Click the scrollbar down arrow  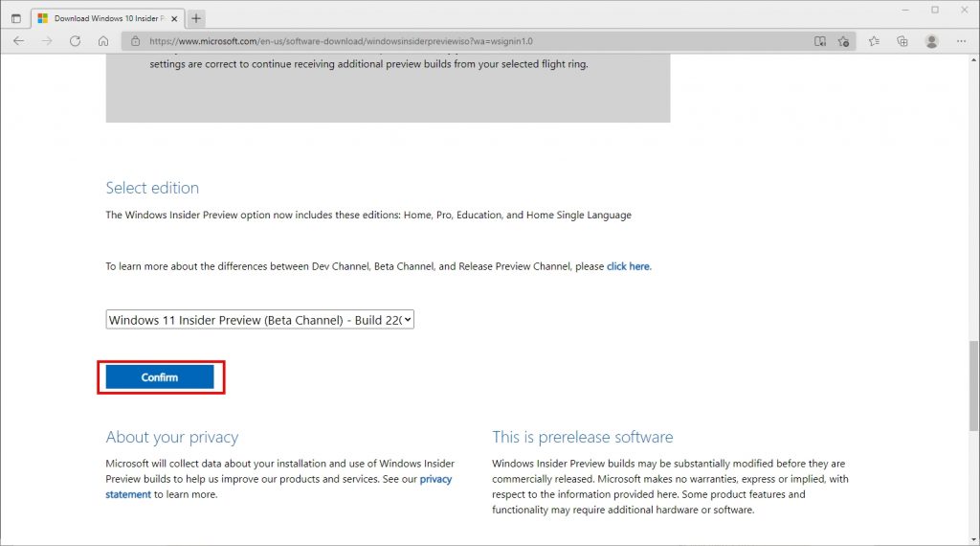973,539
